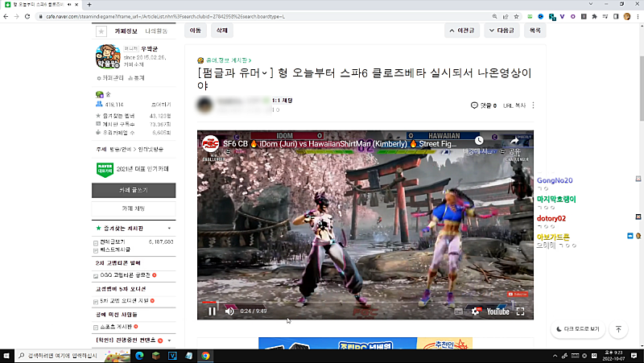Switch to 카페정보 tab

pyautogui.click(x=126, y=31)
